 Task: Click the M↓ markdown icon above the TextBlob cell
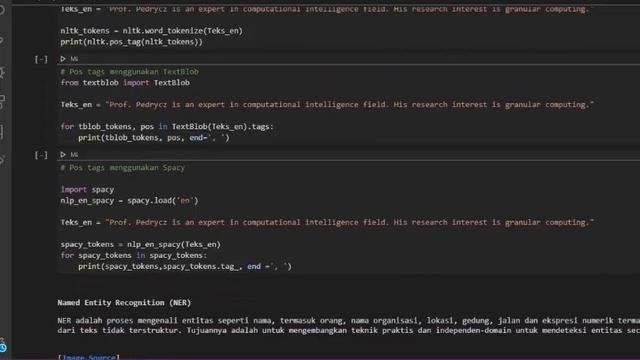pos(74,59)
